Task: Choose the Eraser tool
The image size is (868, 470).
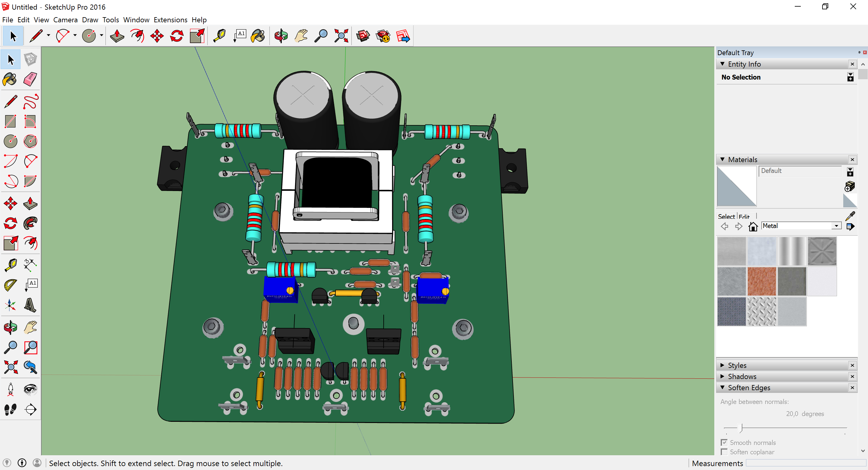Action: click(30, 80)
